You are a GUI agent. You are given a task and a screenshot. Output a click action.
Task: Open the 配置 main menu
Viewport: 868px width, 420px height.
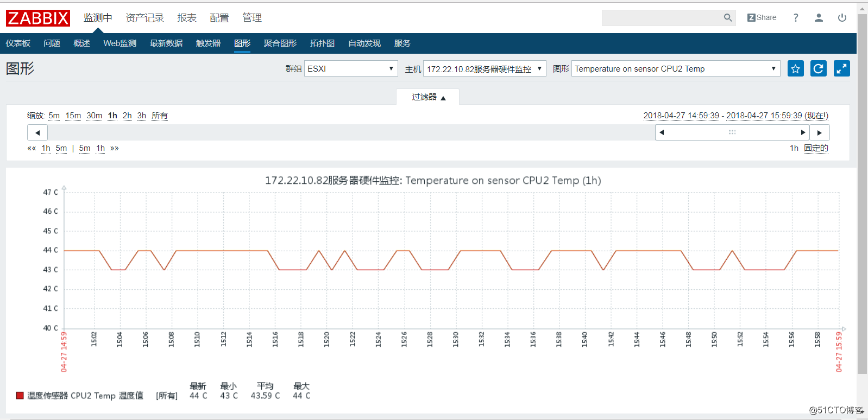click(x=219, y=18)
